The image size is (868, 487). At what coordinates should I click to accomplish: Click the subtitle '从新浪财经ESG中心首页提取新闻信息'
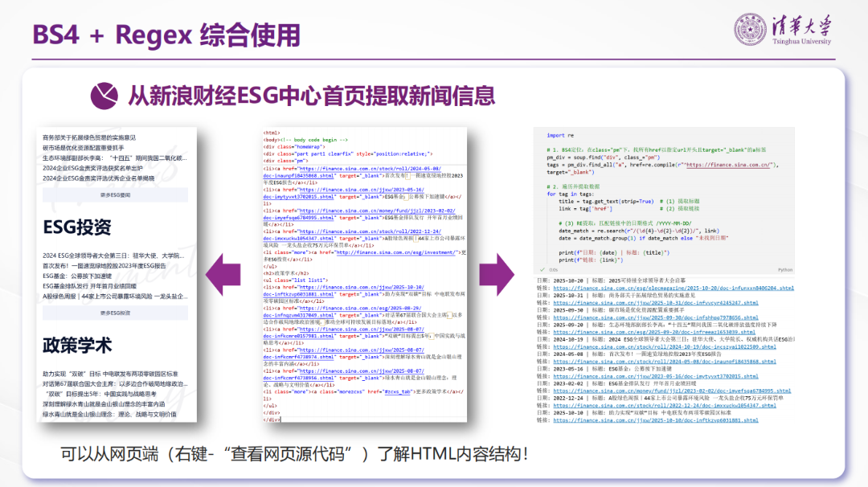tap(311, 96)
